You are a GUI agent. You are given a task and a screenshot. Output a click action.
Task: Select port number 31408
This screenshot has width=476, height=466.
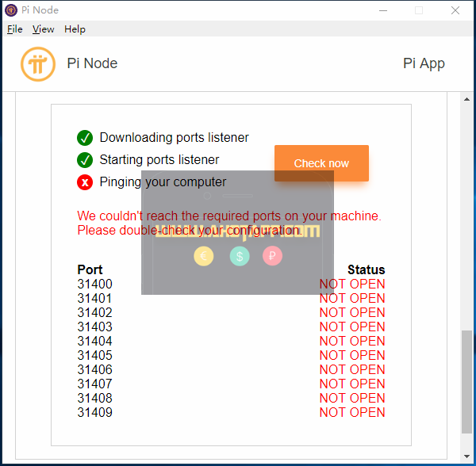[94, 398]
